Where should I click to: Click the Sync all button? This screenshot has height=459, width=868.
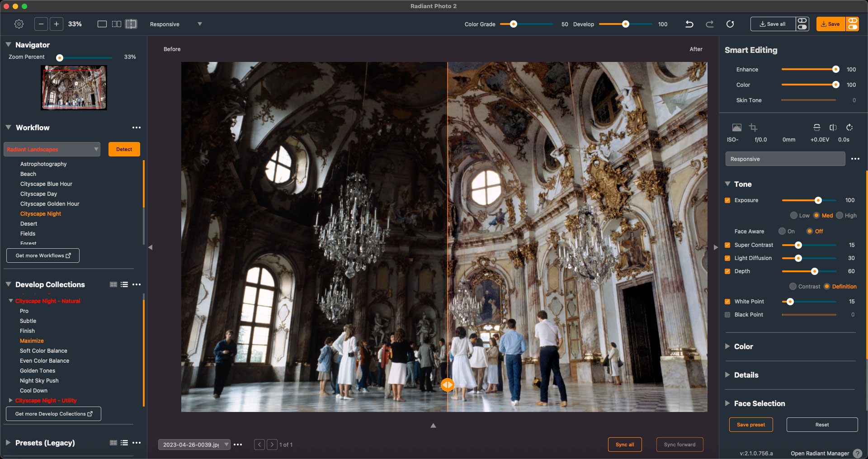pyautogui.click(x=624, y=445)
